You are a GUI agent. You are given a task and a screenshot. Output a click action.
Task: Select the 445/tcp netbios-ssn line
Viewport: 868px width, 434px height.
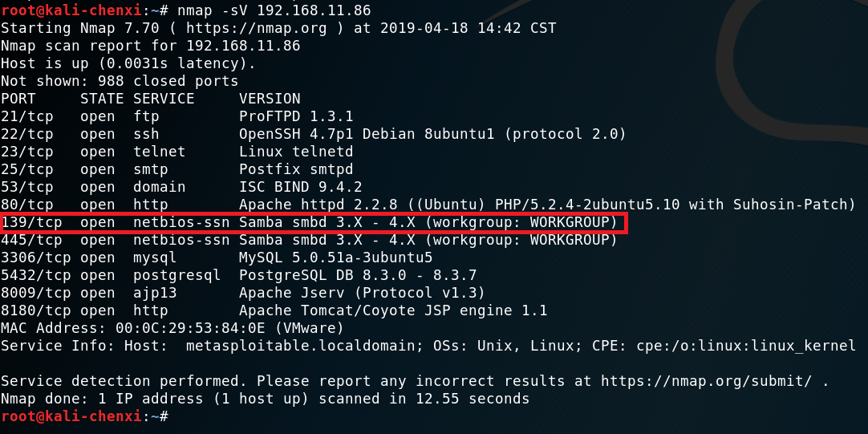[309, 240]
